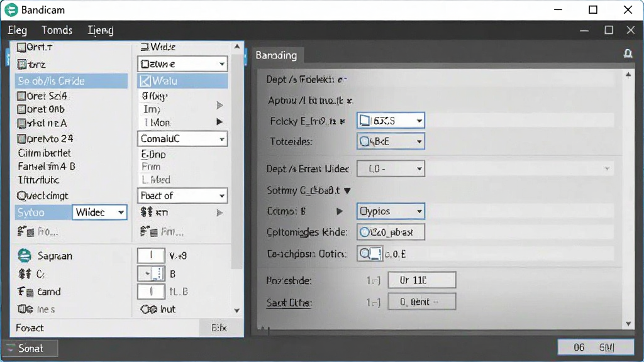Select the Ifttc/lutc item
This screenshot has height=362, width=644.
click(x=38, y=180)
